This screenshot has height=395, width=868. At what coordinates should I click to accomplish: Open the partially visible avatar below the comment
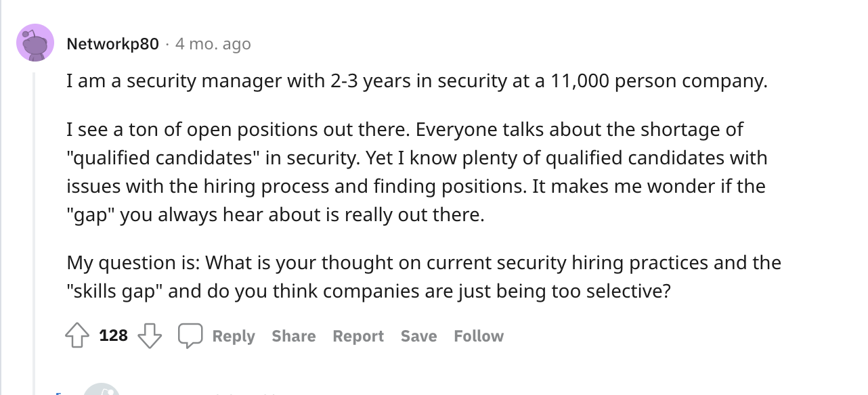click(x=102, y=389)
